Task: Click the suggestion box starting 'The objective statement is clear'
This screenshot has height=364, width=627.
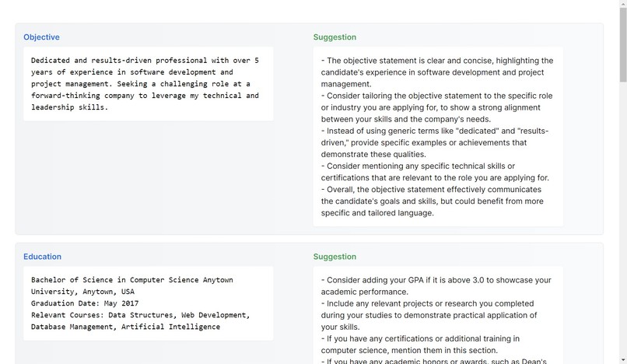Action: click(x=438, y=137)
